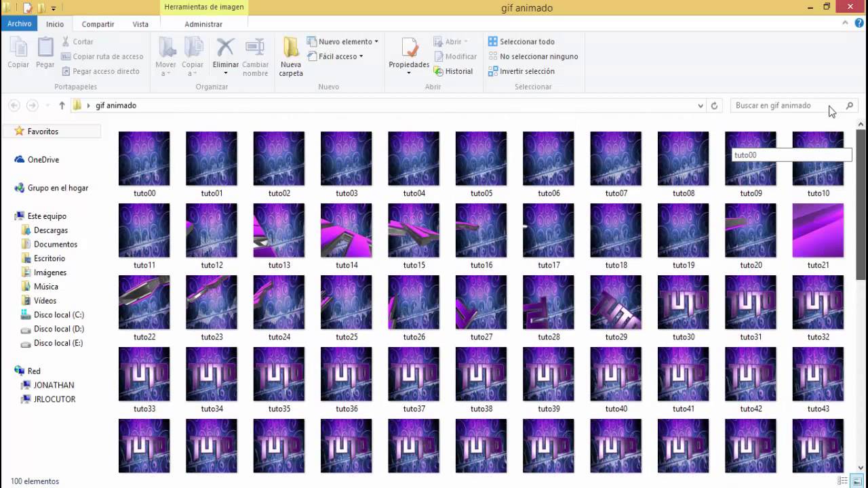Create a Nueva carpeta
Viewport: 868px width, 488px height.
[x=291, y=57]
